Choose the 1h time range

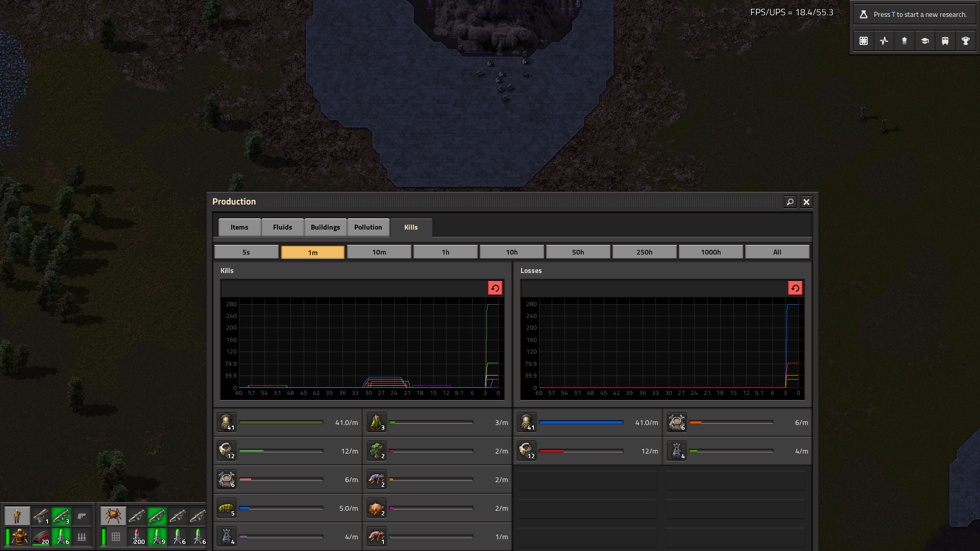point(446,252)
